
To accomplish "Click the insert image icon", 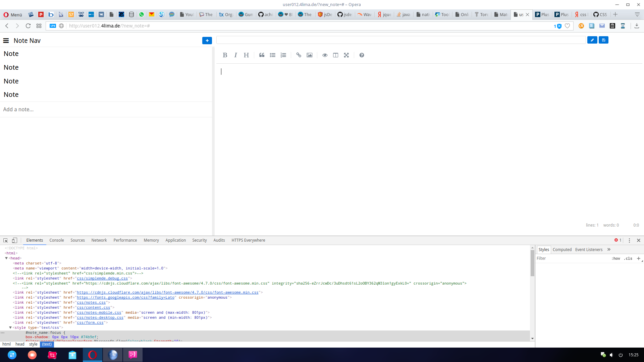I will [x=310, y=55].
